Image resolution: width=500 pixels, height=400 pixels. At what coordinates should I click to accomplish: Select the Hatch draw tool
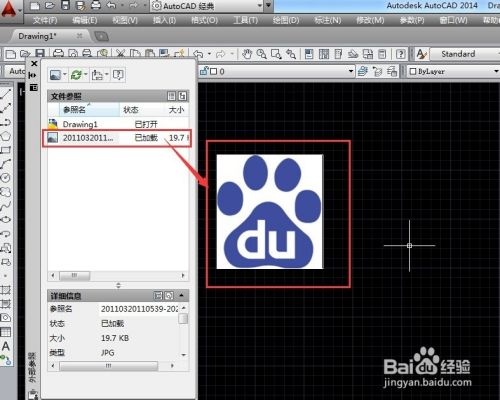pos(6,290)
